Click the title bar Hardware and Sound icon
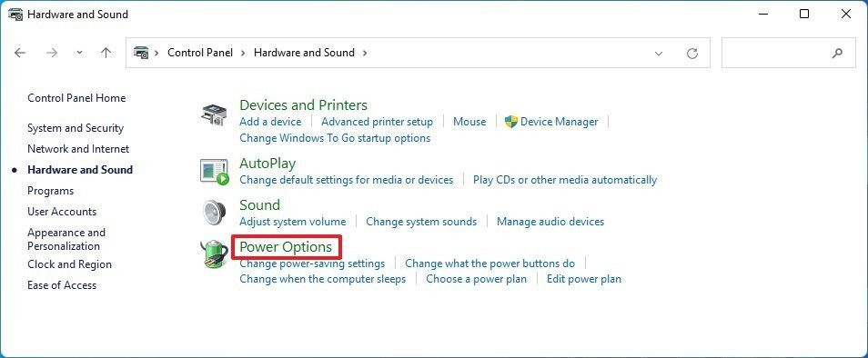The height and width of the screenshot is (358, 868). point(15,15)
